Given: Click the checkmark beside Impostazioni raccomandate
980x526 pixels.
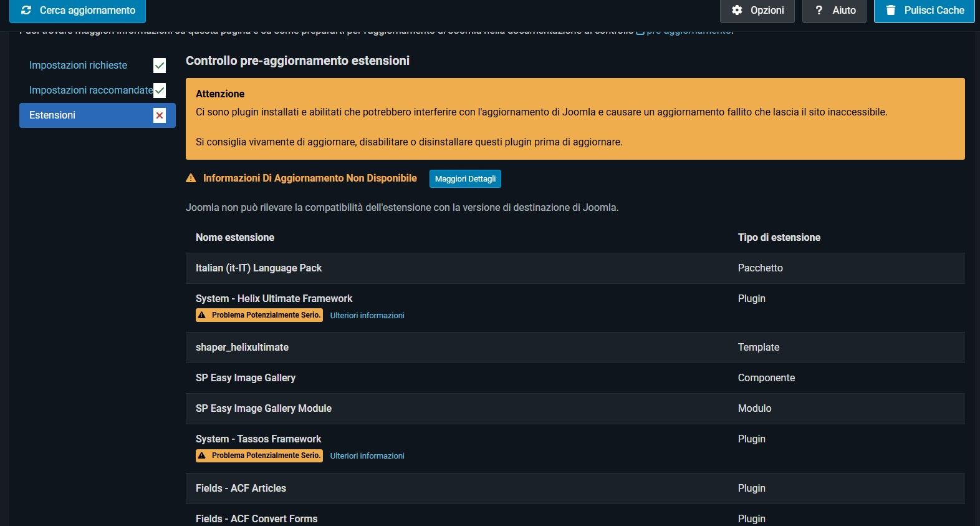Looking at the screenshot, I should pyautogui.click(x=160, y=90).
